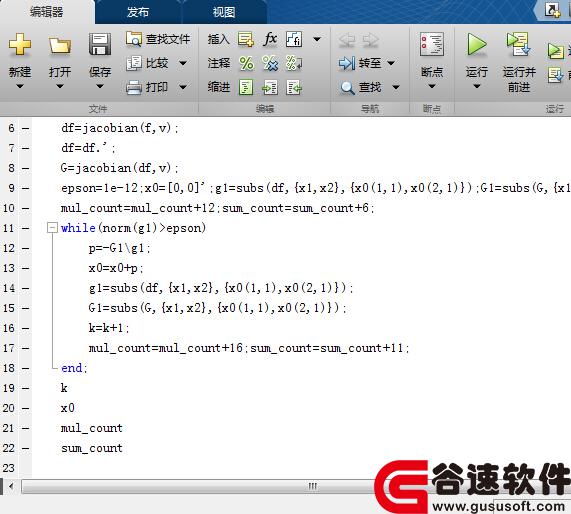
Task: Click the Find Files (查找文件) icon
Action: [x=134, y=39]
